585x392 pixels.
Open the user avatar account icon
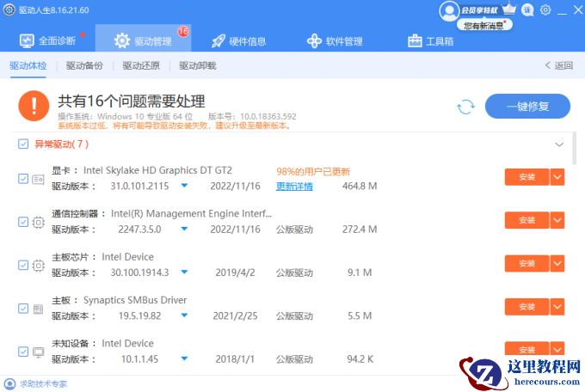coord(448,11)
